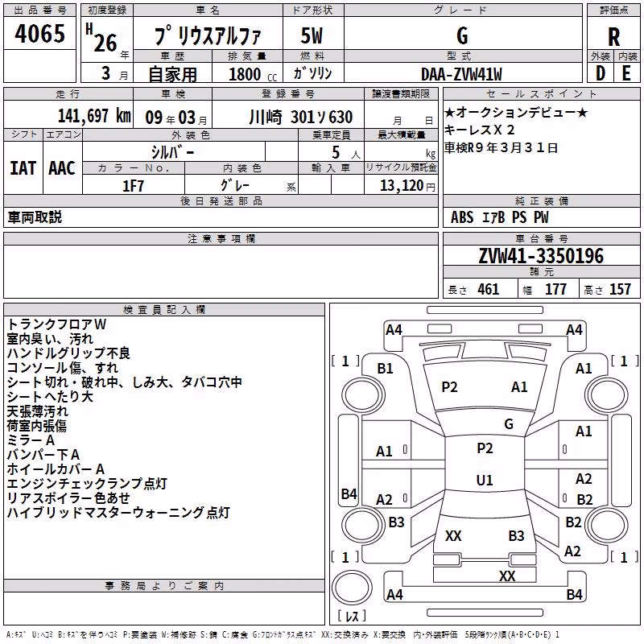Select the exterior color シルバー

[172, 152]
